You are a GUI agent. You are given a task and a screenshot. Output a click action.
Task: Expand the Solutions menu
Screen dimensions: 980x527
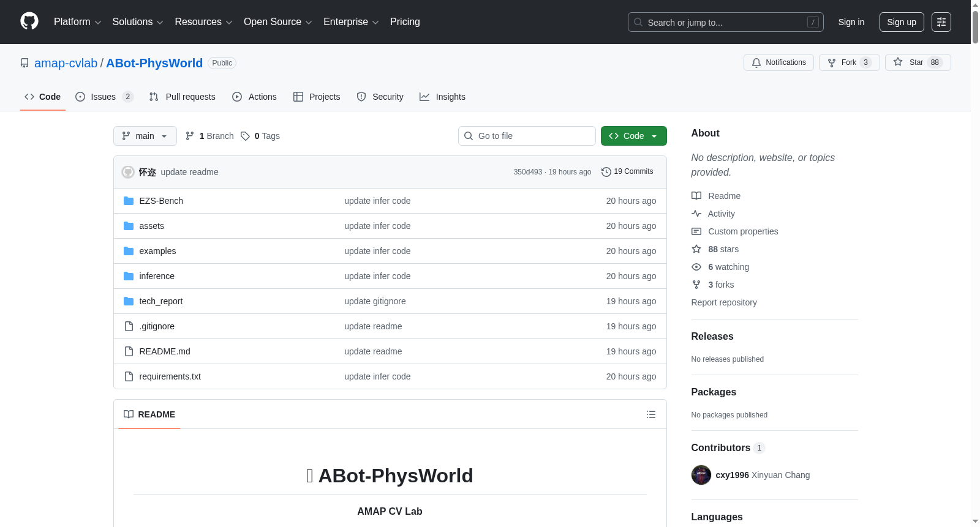coord(138,22)
